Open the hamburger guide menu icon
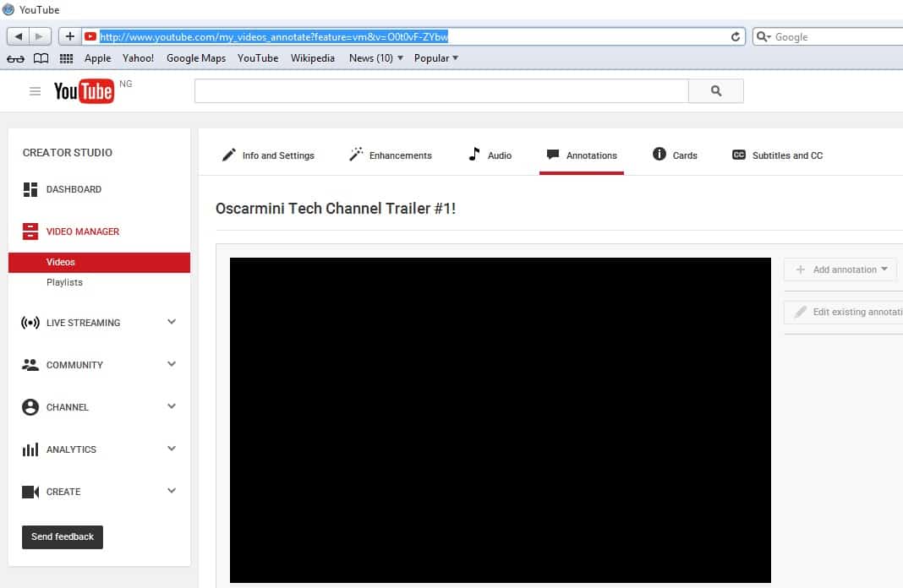 (x=35, y=91)
